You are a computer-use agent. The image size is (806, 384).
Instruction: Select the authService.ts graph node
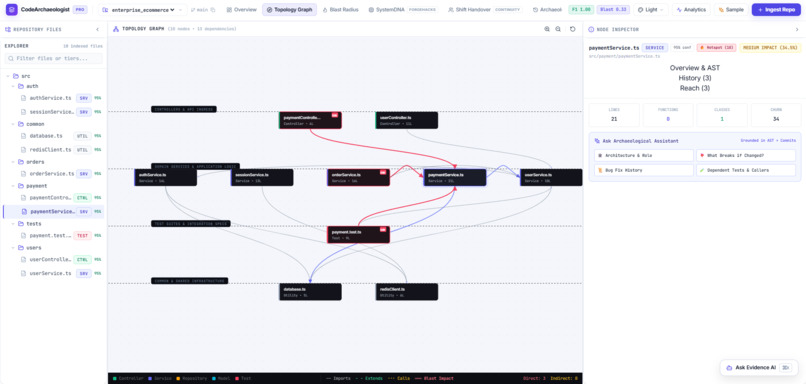click(x=166, y=177)
